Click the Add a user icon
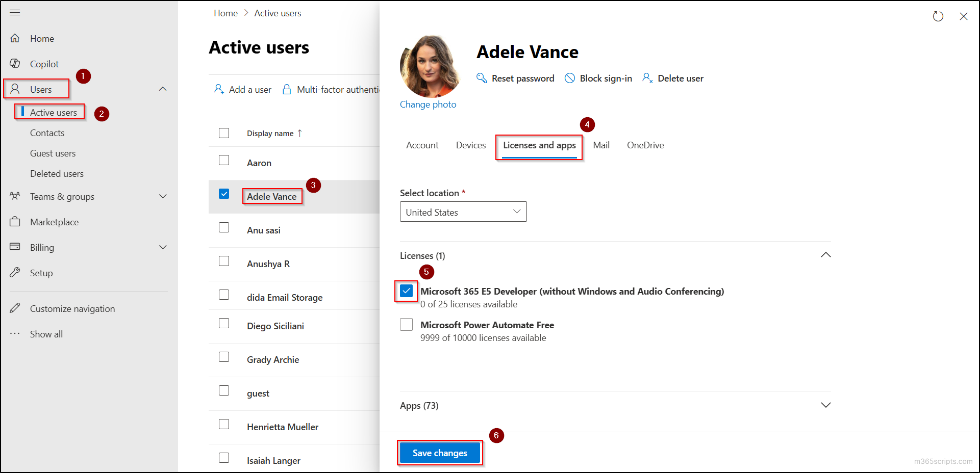Image resolution: width=980 pixels, height=473 pixels. [x=219, y=89]
